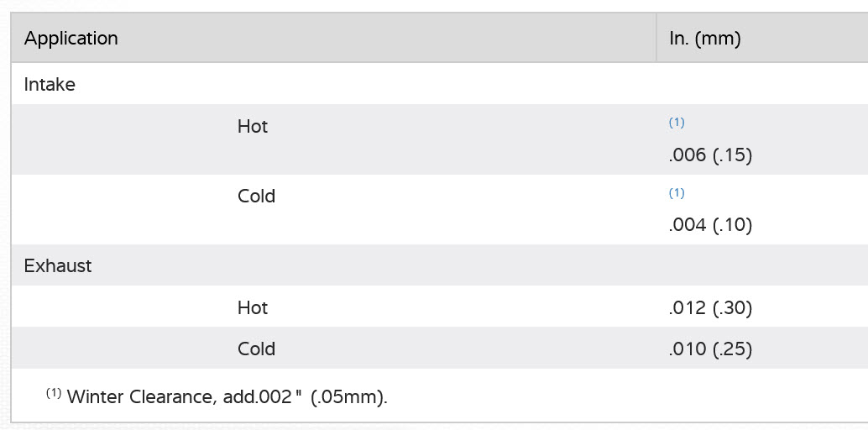Click the Application column header
Viewport: 868px width, 430px height.
pos(71,39)
